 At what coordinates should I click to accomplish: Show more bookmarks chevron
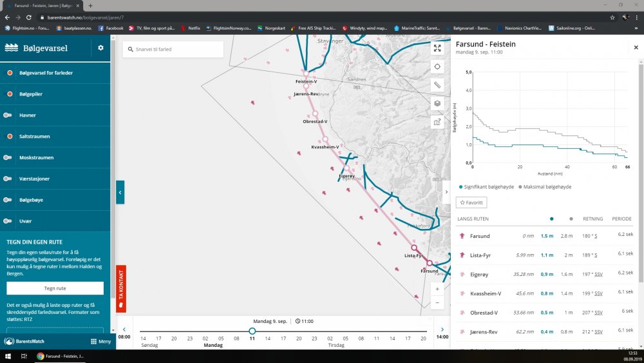coord(637,28)
